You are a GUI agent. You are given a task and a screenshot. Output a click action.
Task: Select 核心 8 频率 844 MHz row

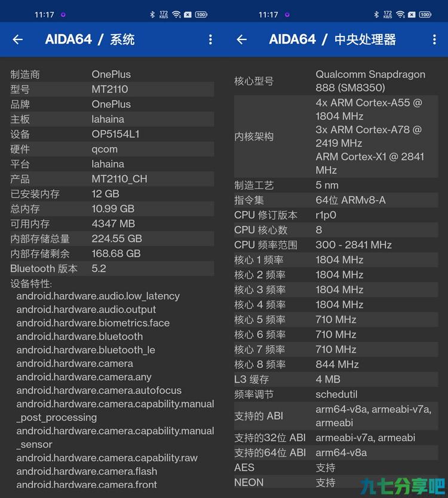click(336, 364)
